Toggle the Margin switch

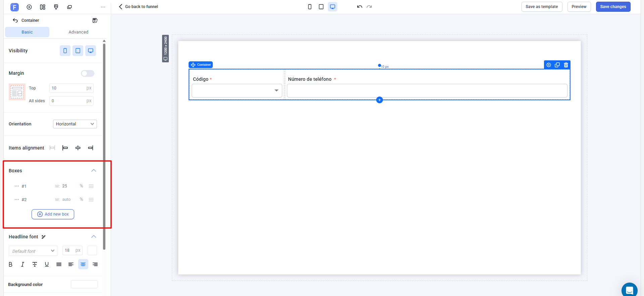pos(87,73)
